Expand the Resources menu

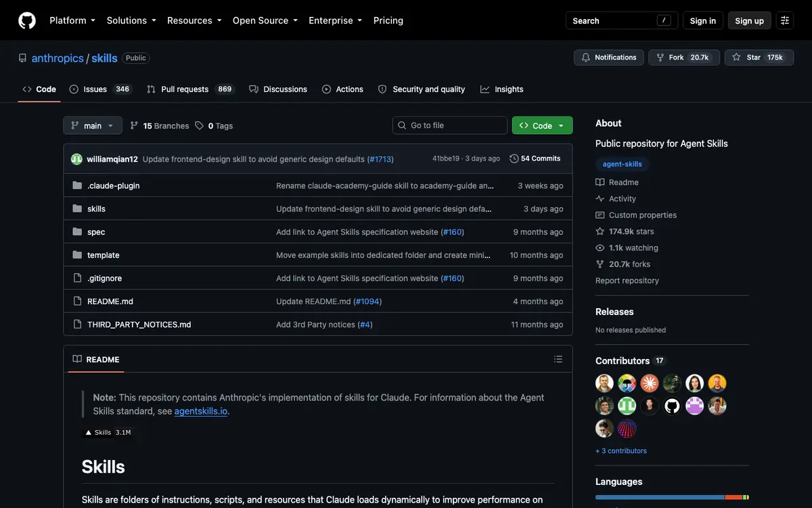click(194, 20)
